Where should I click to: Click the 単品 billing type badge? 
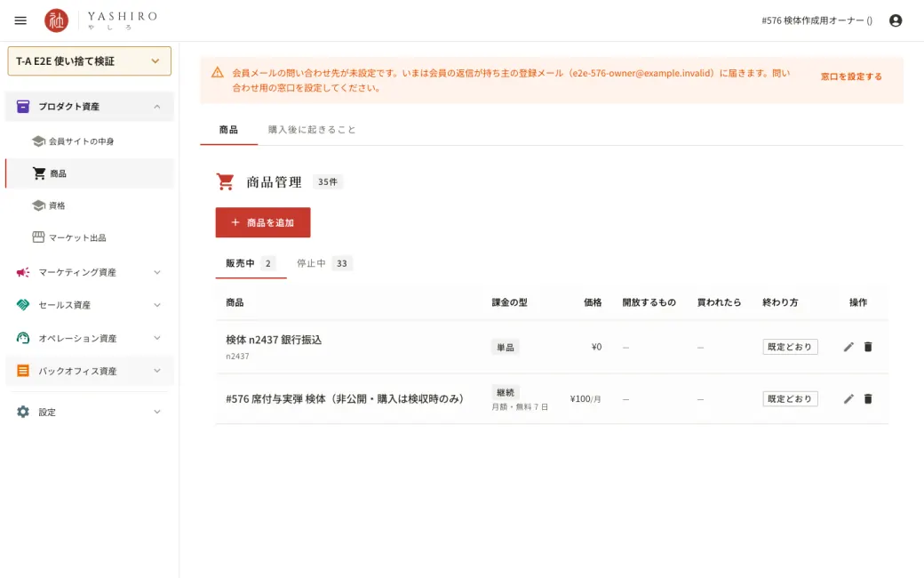click(x=505, y=348)
